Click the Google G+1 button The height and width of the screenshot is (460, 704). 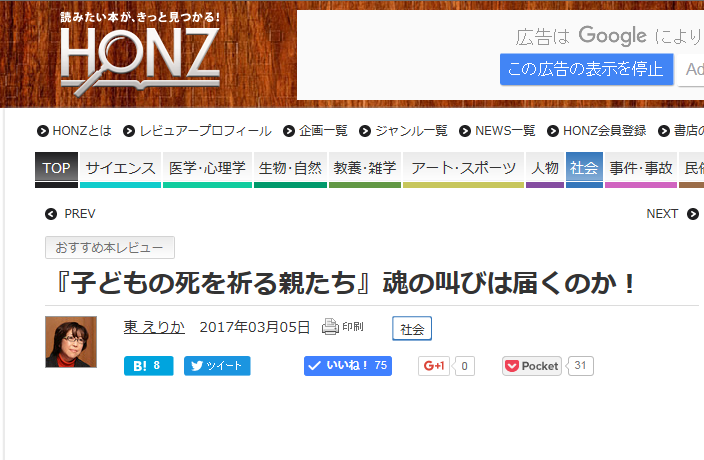(434, 366)
